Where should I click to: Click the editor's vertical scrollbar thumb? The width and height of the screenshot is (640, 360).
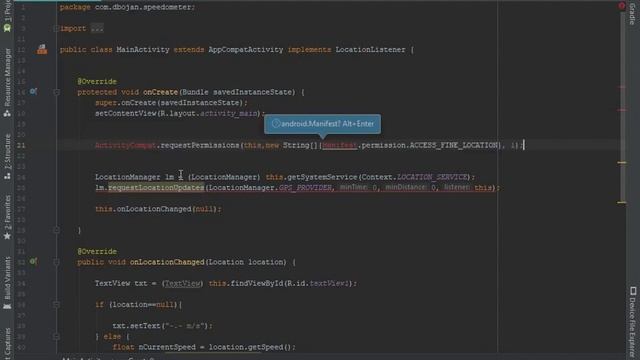622,106
